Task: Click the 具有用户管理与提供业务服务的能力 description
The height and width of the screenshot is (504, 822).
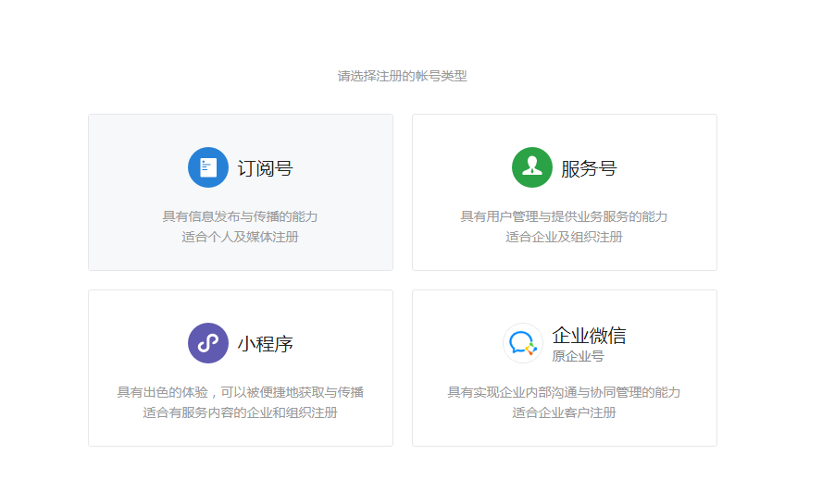Action: pyautogui.click(x=564, y=216)
